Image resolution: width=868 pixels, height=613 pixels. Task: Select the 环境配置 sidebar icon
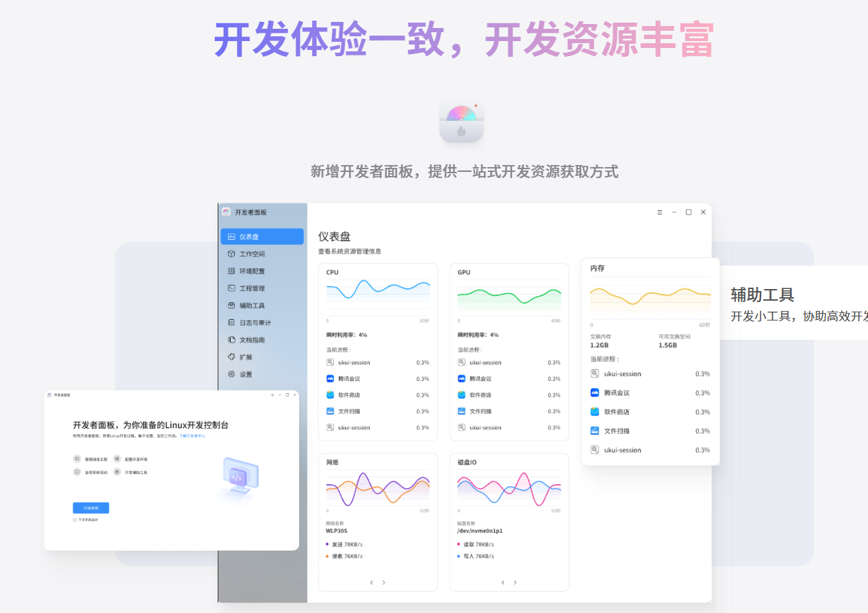tap(232, 271)
